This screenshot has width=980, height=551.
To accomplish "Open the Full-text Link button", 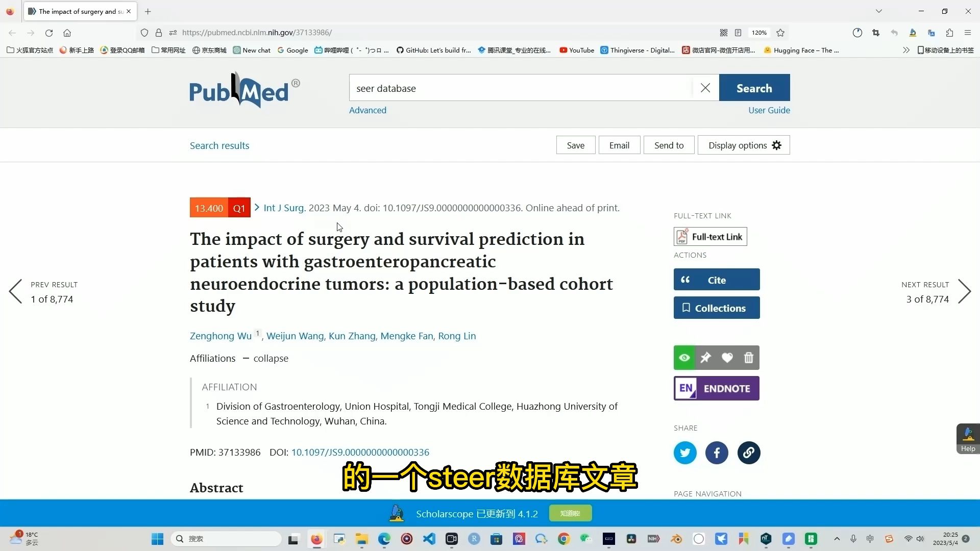I will pyautogui.click(x=710, y=237).
